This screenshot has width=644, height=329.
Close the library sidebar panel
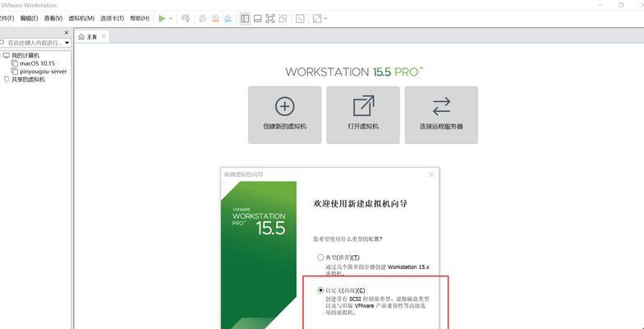click(67, 33)
